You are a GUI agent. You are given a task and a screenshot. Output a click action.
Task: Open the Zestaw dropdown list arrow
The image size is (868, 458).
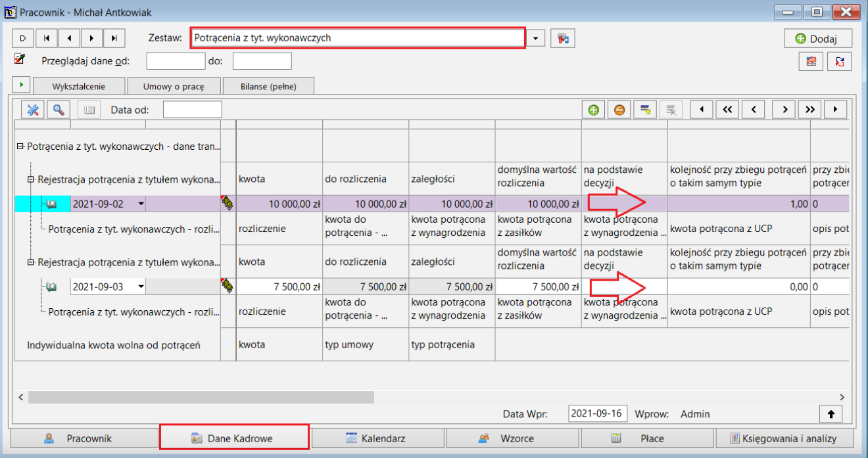tap(536, 38)
